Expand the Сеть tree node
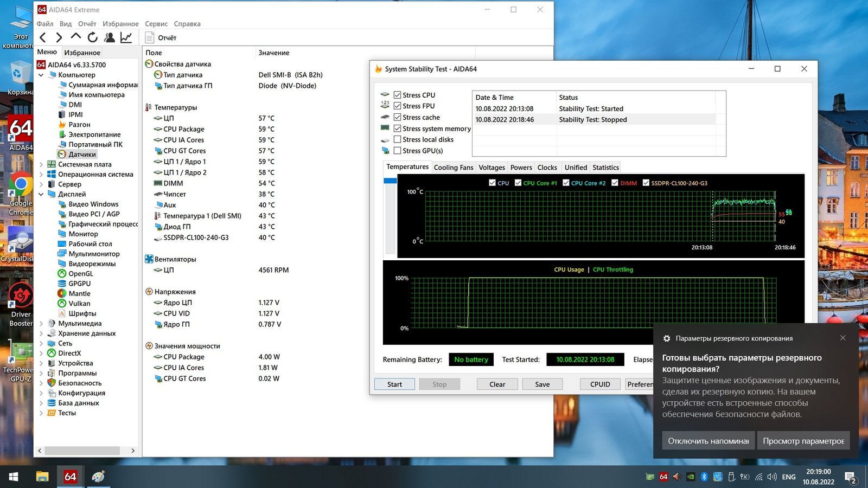The image size is (868, 488). (x=41, y=343)
